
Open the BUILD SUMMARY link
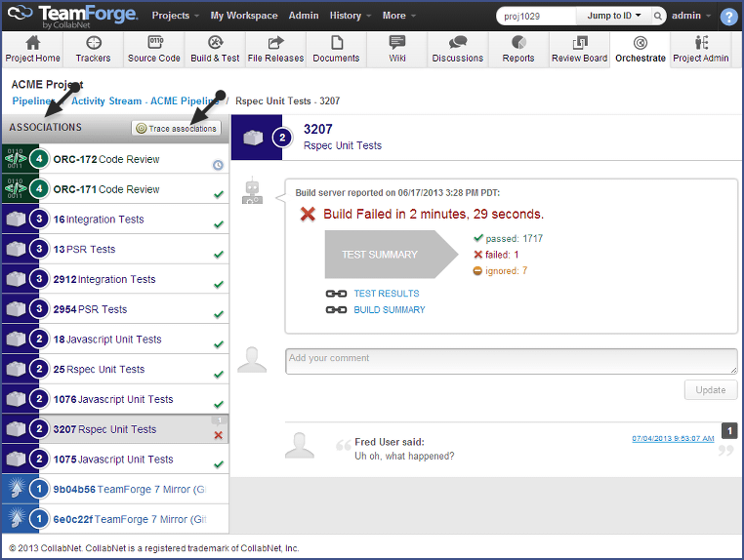pyautogui.click(x=389, y=309)
